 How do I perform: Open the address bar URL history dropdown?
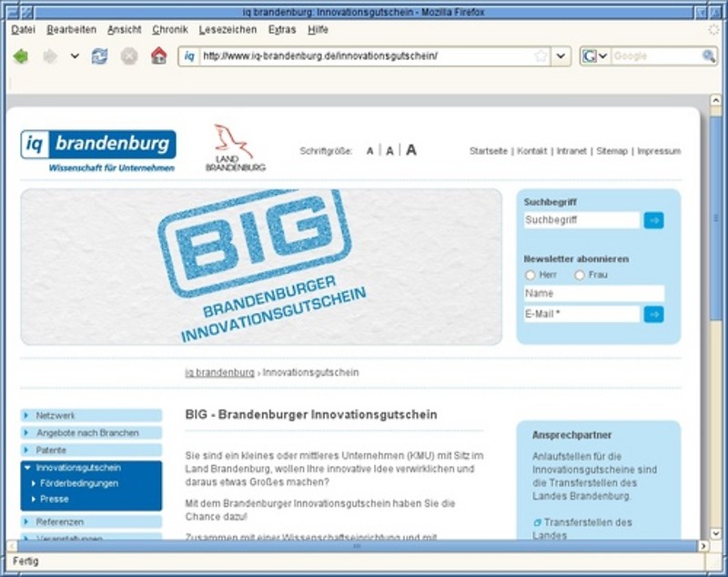pyautogui.click(x=561, y=56)
